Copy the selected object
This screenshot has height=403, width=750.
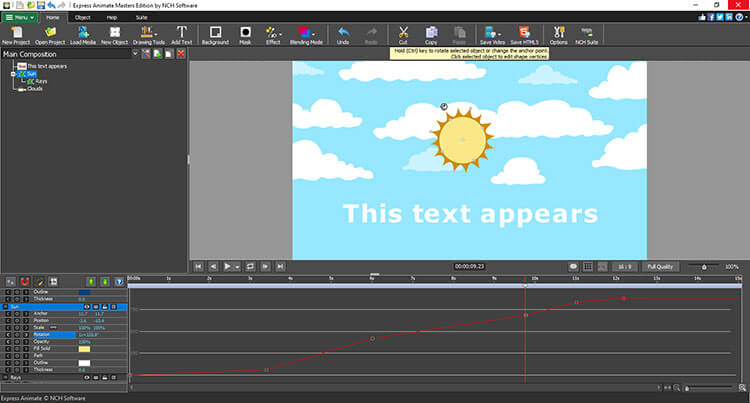[431, 35]
